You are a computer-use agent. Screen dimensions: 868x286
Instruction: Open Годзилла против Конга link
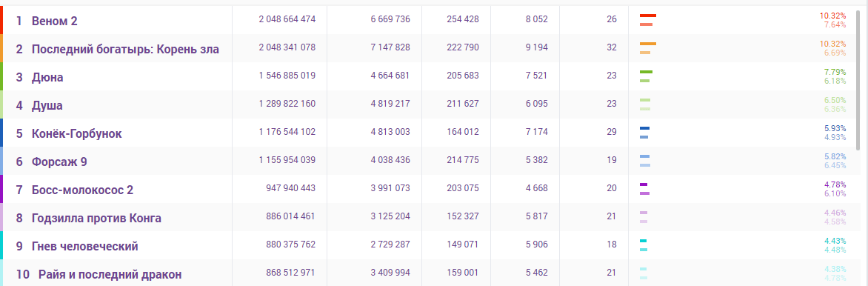click(96, 219)
